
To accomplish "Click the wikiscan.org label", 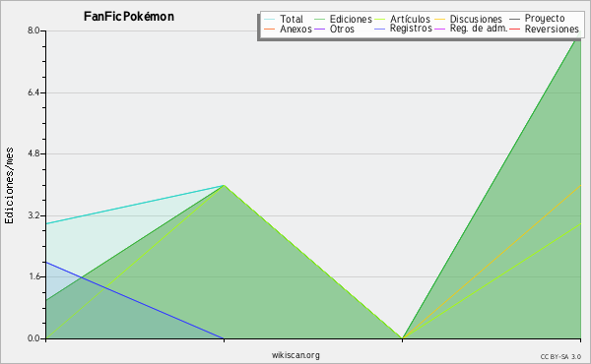I will point(295,355).
